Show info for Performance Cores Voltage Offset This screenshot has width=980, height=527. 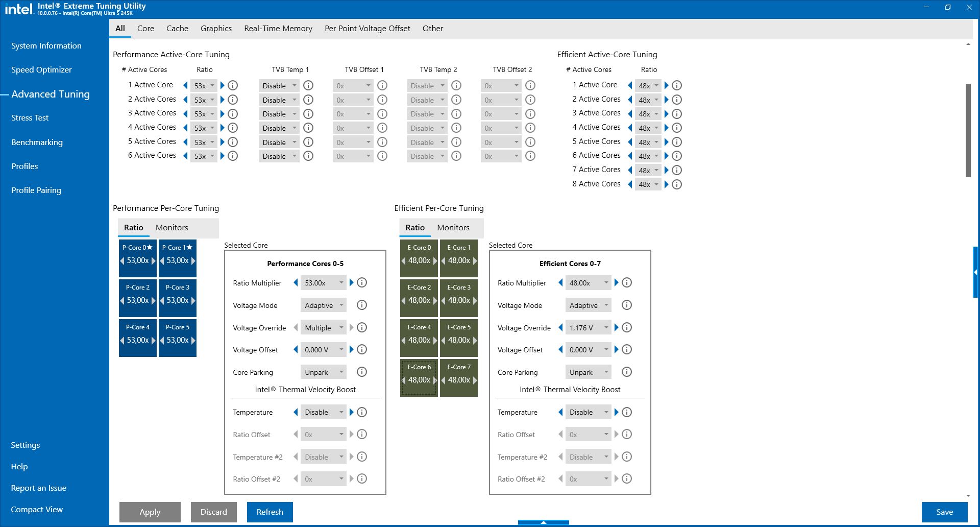(x=362, y=349)
